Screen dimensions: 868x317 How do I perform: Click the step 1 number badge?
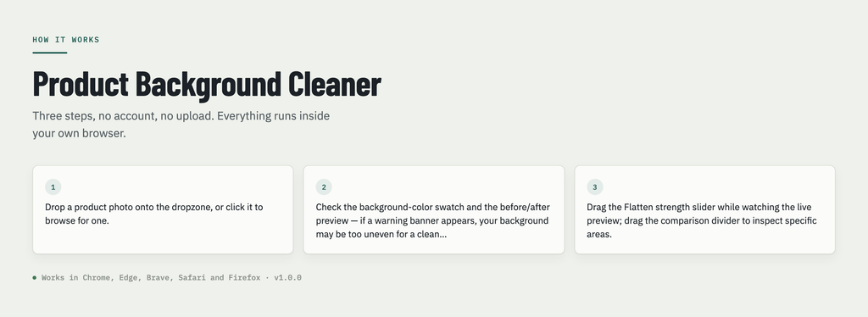tap(53, 187)
